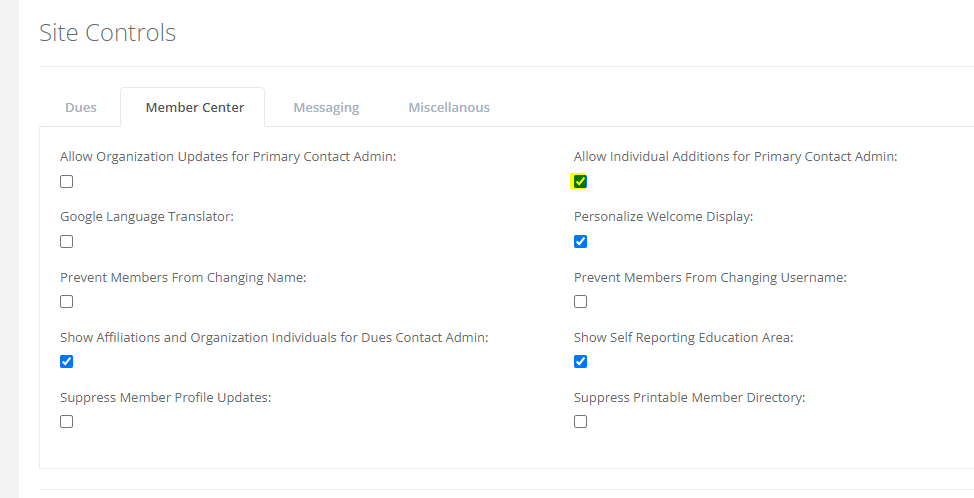Go to the Miscellanous tab
The width and height of the screenshot is (974, 498).
[x=448, y=107]
